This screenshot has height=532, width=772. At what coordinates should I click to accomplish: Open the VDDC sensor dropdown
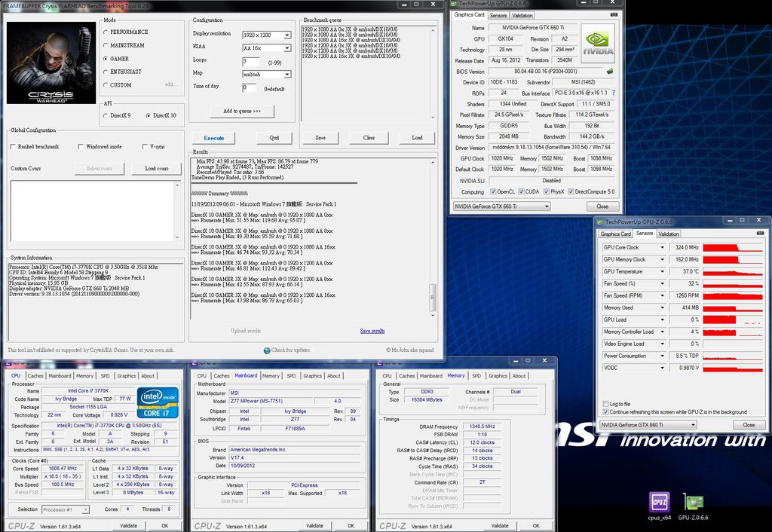click(x=662, y=368)
